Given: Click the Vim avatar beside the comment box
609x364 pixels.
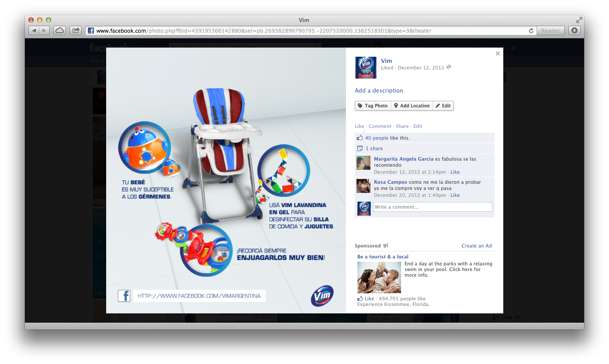Looking at the screenshot, I should [x=364, y=209].
